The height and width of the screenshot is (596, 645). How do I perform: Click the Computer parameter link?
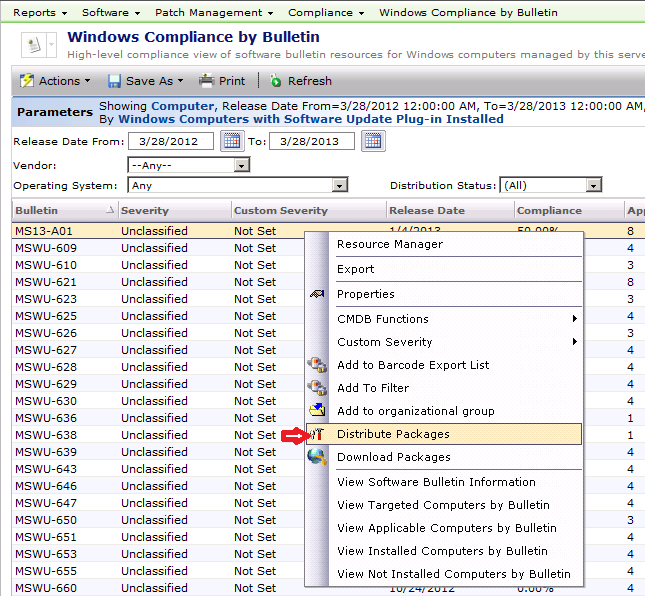point(183,106)
